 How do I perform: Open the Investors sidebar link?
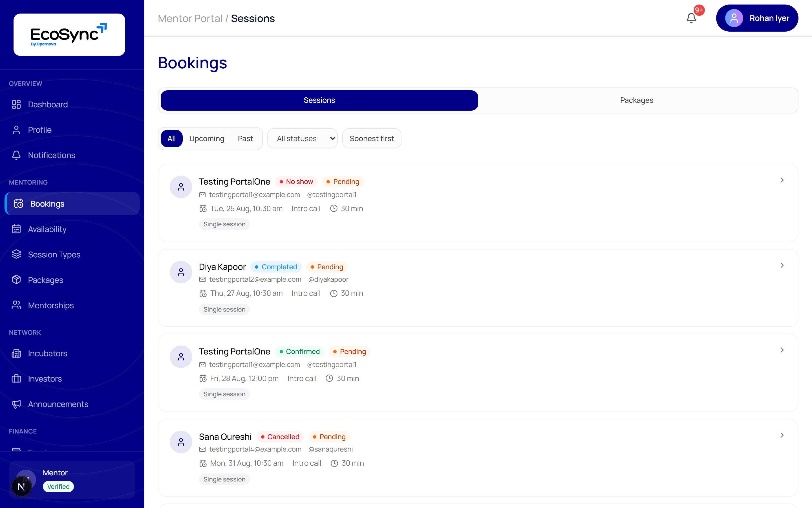tap(72, 379)
